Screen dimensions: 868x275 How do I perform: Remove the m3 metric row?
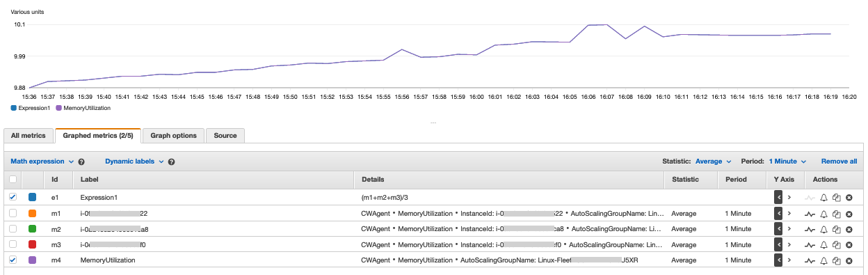(x=849, y=245)
